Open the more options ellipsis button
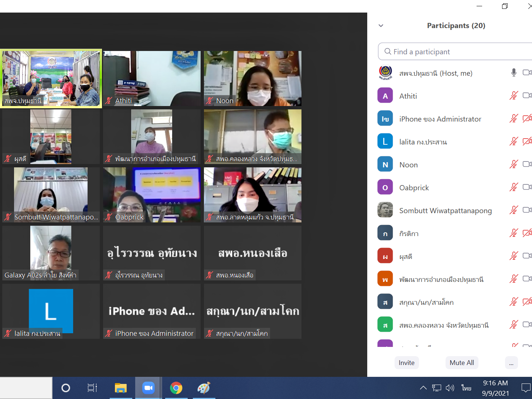 coord(511,363)
